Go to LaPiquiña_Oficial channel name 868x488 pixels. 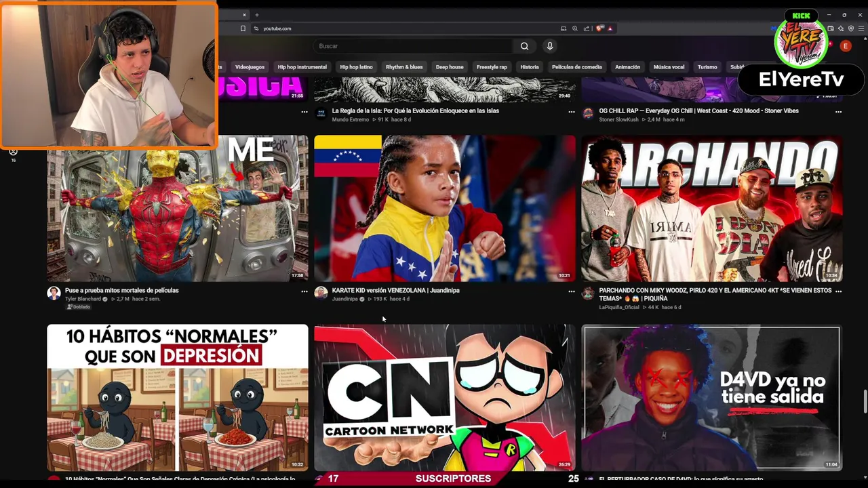pyautogui.click(x=619, y=307)
